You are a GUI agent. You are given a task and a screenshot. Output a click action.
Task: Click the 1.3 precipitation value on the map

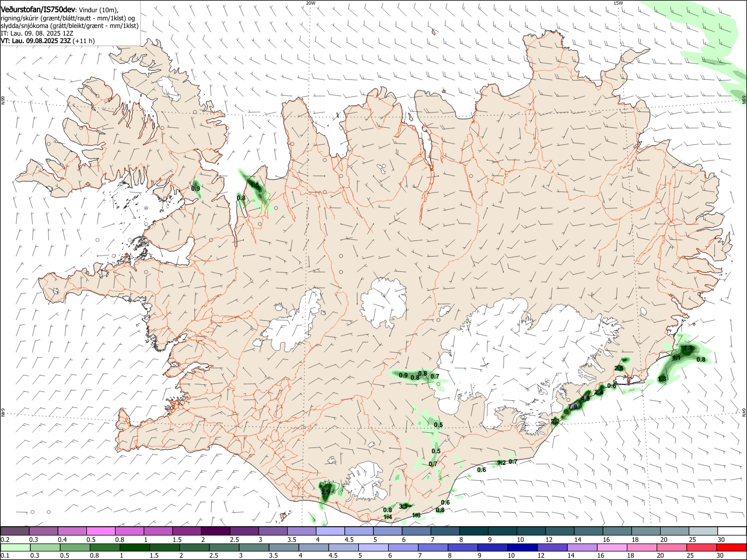pos(662,379)
